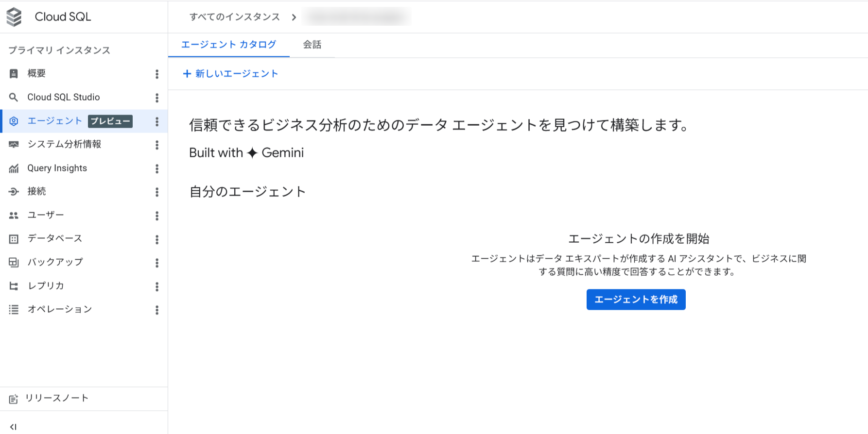Image resolution: width=868 pixels, height=434 pixels.
Task: Click the すべてのインスタンス breadcrumb link
Action: pyautogui.click(x=235, y=17)
